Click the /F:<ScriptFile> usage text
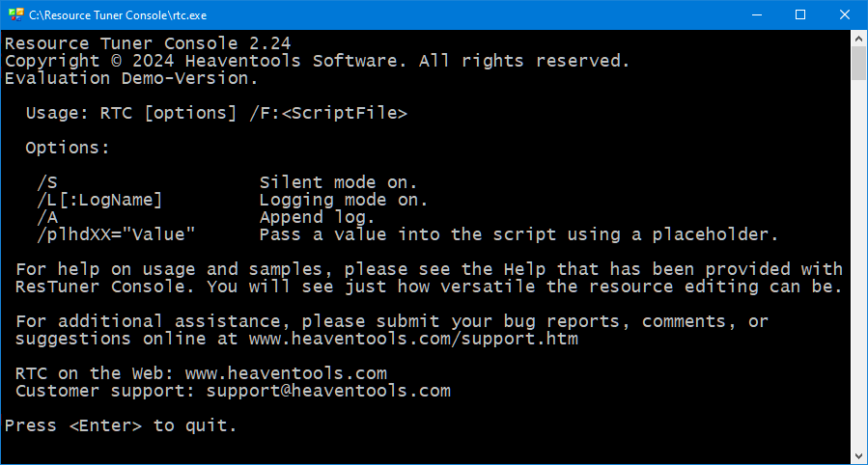The image size is (868, 465). coord(328,113)
